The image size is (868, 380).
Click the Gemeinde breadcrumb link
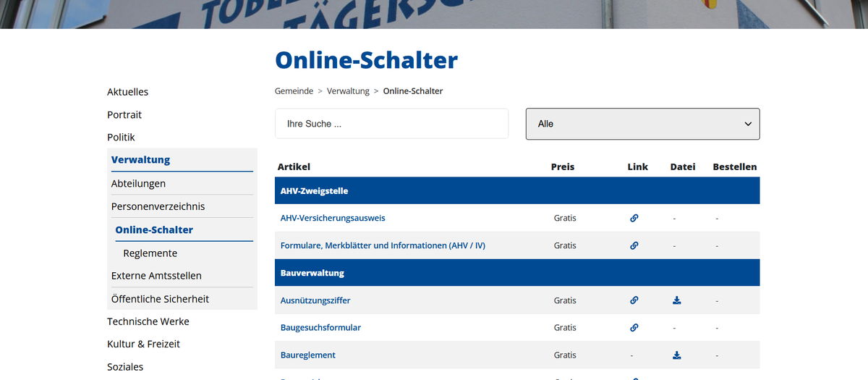(x=294, y=91)
